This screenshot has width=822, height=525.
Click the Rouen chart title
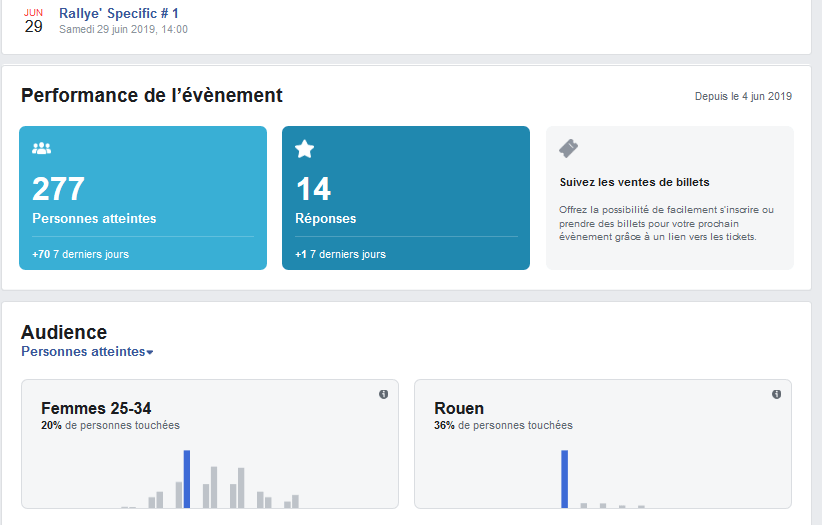459,408
